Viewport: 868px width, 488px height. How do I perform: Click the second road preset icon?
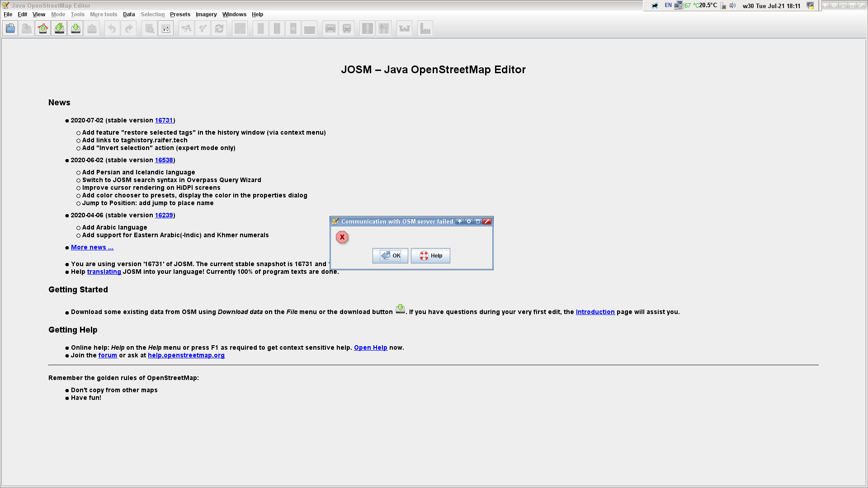click(277, 28)
